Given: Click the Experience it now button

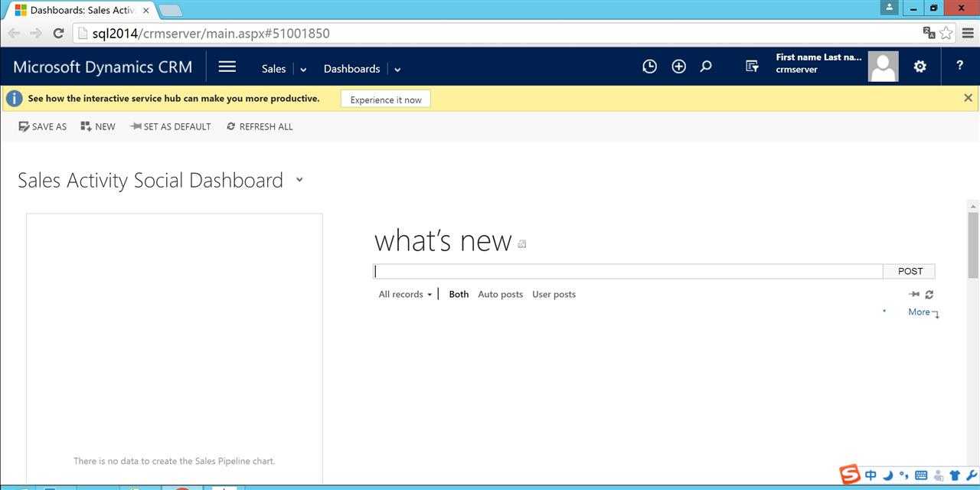Looking at the screenshot, I should coord(386,100).
